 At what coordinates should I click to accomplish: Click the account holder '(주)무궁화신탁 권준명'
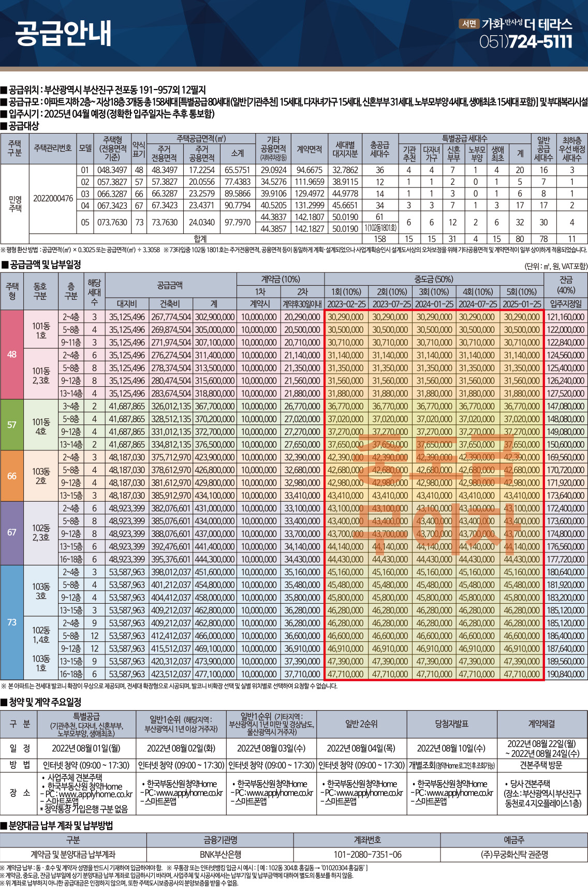coord(514,854)
